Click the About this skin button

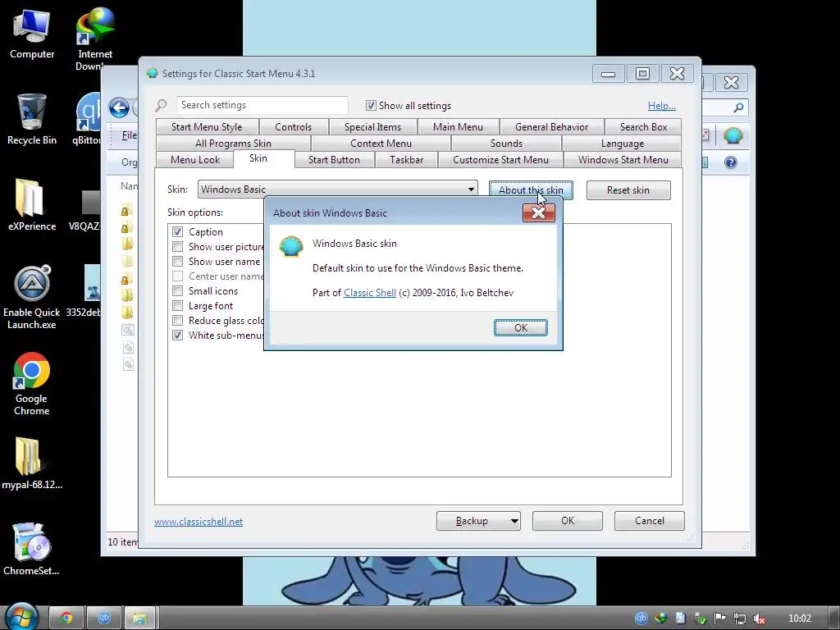coord(531,190)
